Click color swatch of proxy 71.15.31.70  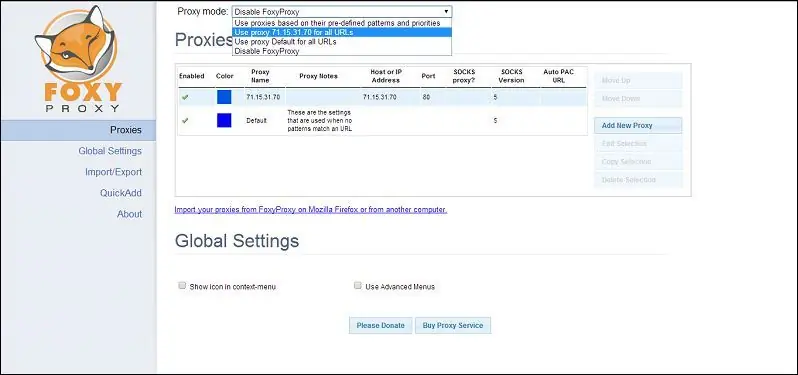tap(224, 97)
